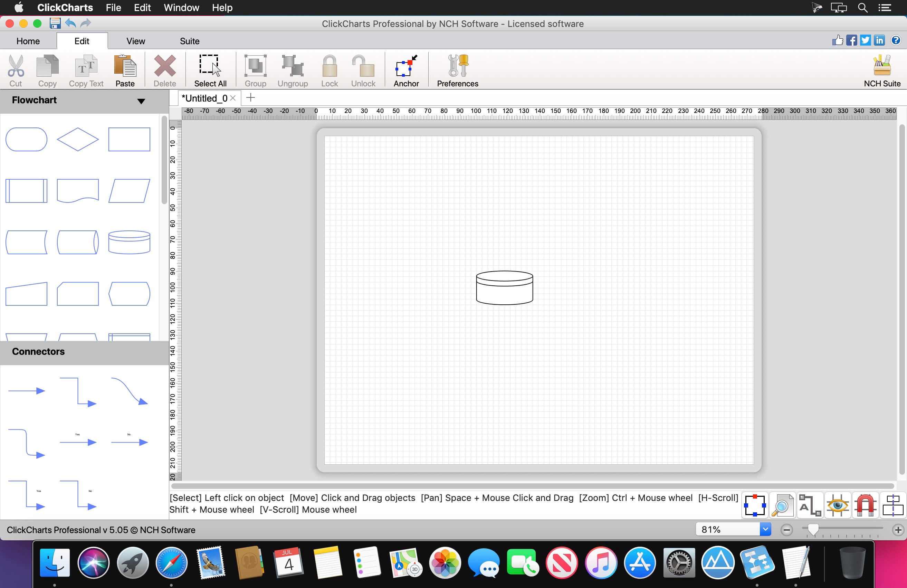Switch to the View ribbon tab
This screenshot has width=907, height=588.
point(136,41)
